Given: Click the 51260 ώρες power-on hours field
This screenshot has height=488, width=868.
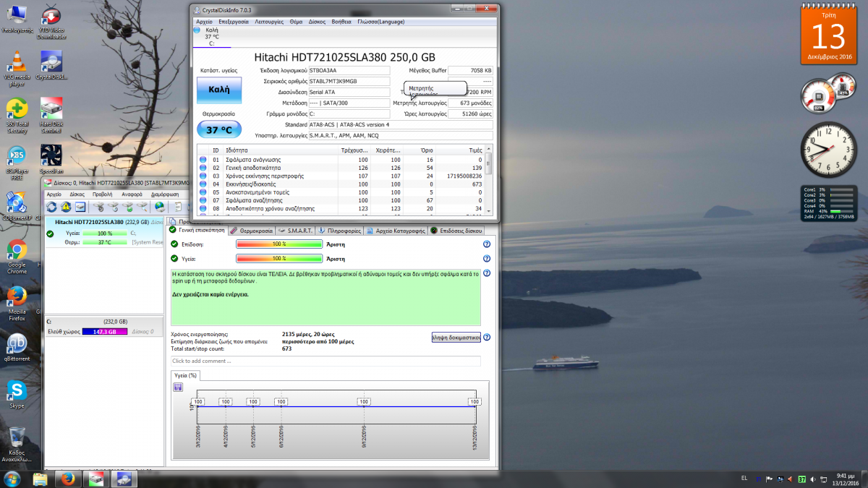Looking at the screenshot, I should point(471,114).
